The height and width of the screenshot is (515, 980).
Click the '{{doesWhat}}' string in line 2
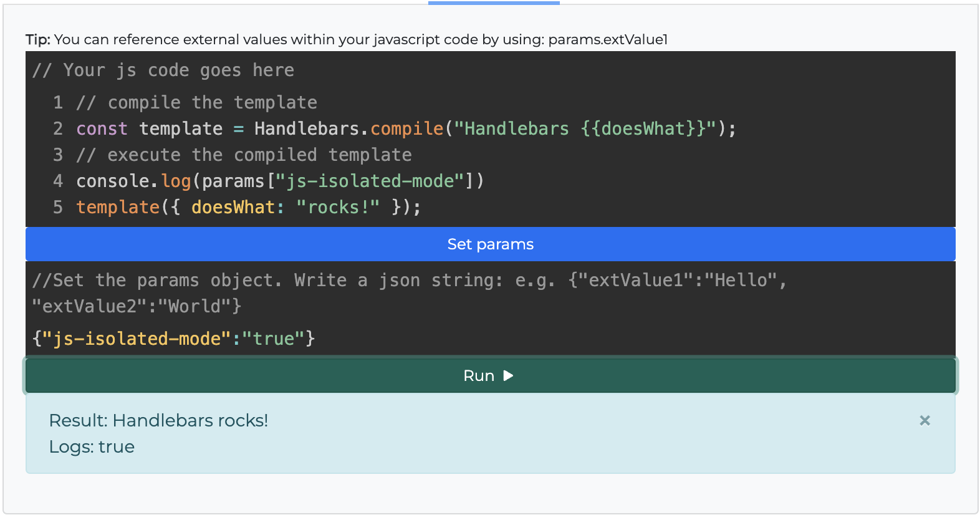coord(642,128)
